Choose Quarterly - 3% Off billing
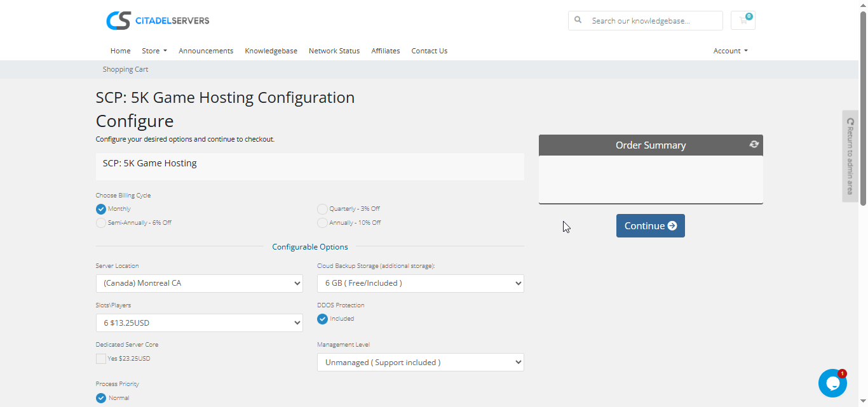Screen dimensions: 868x407 point(323,209)
